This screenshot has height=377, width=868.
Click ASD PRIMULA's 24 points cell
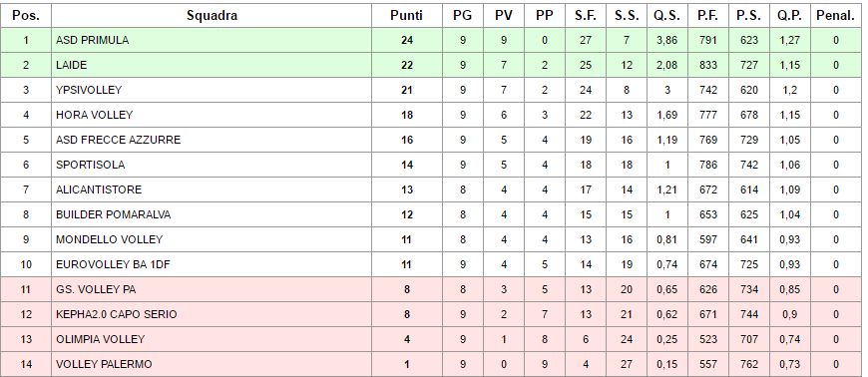407,40
